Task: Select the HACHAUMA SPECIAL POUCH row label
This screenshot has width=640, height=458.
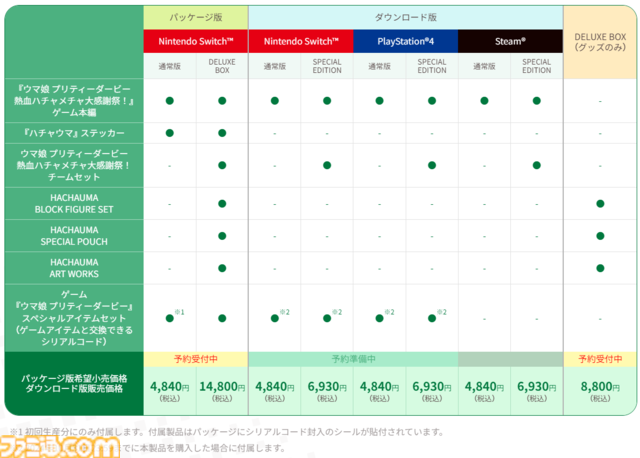Action: [74, 236]
